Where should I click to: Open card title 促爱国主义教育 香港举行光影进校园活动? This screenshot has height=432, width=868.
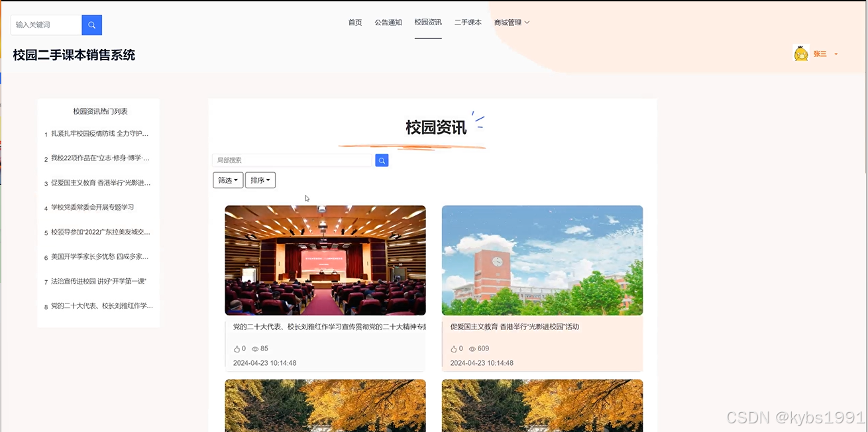coord(515,327)
